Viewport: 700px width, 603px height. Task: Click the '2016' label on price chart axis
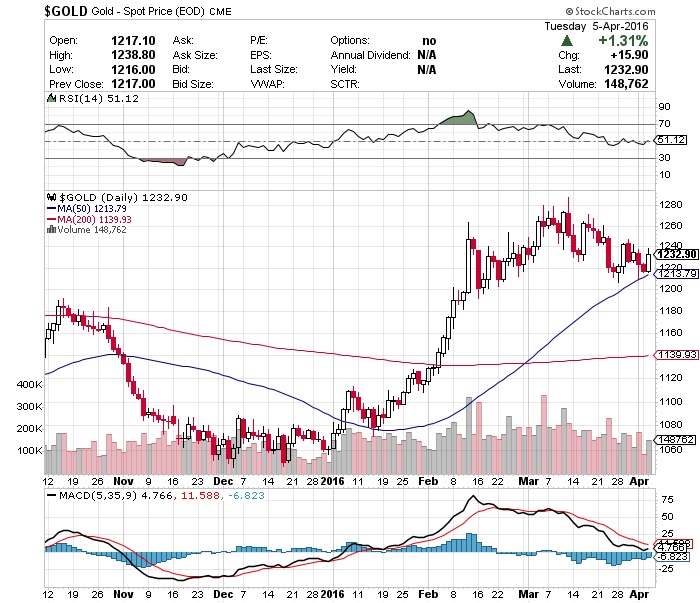point(333,481)
